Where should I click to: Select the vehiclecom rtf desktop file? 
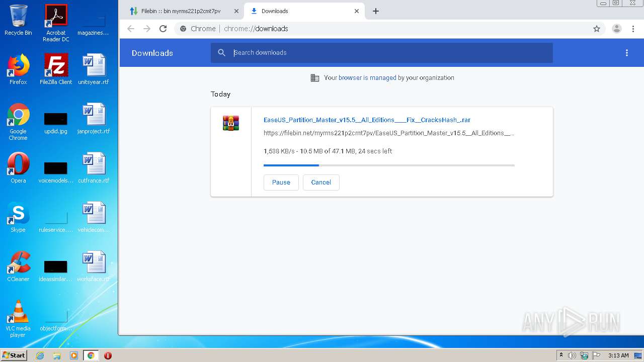pos(94,217)
